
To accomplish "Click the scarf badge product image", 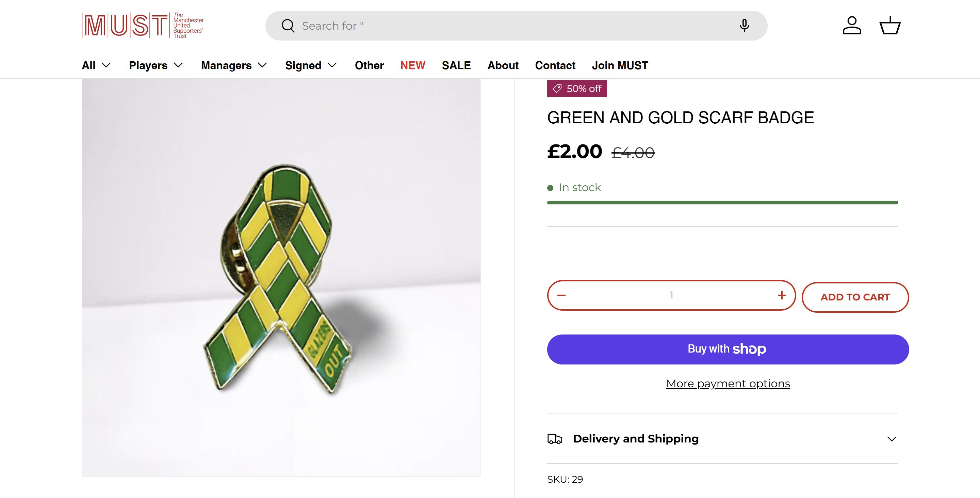I will tap(281, 278).
